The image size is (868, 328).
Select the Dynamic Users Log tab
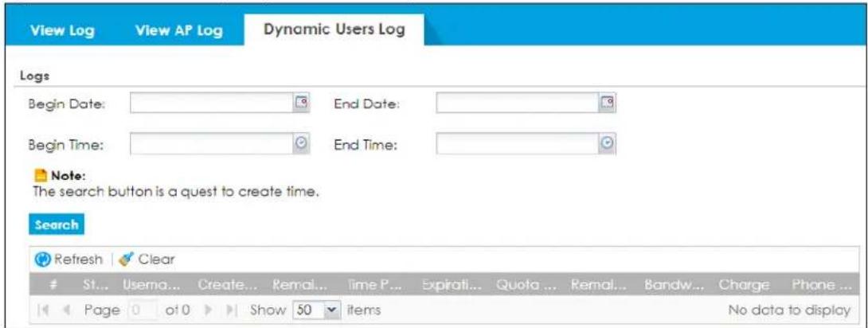point(334,29)
